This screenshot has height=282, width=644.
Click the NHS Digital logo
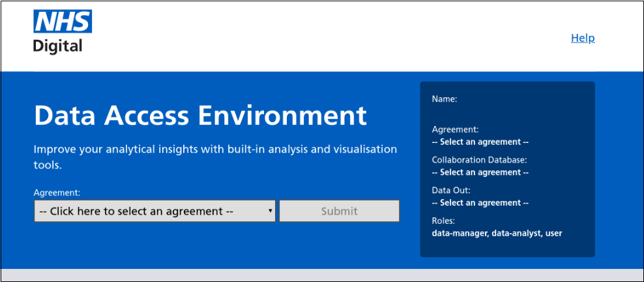[x=63, y=31]
